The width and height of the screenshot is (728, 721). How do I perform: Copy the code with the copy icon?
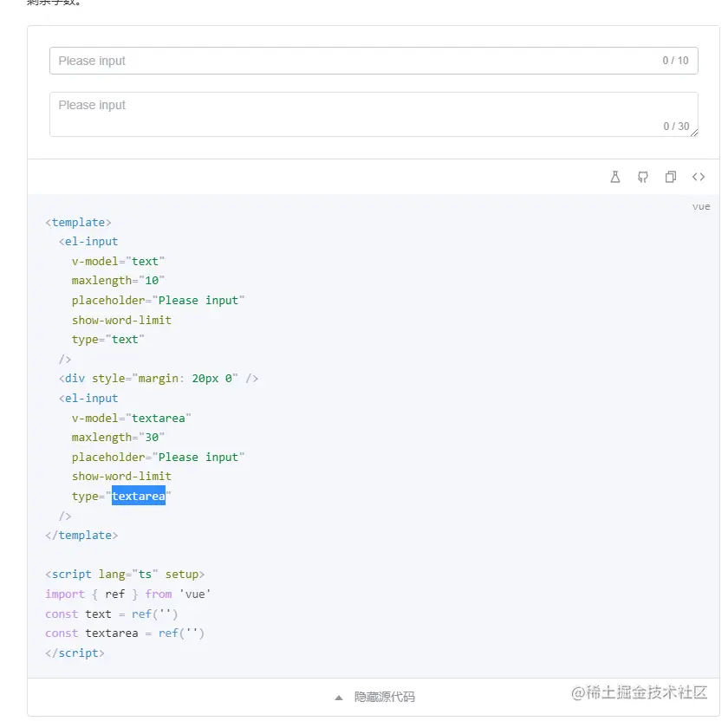point(671,177)
